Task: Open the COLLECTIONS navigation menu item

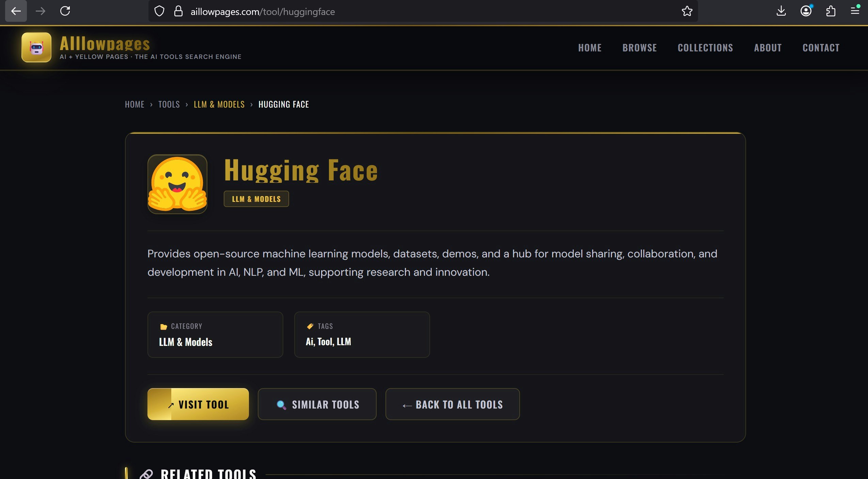Action: tap(705, 48)
